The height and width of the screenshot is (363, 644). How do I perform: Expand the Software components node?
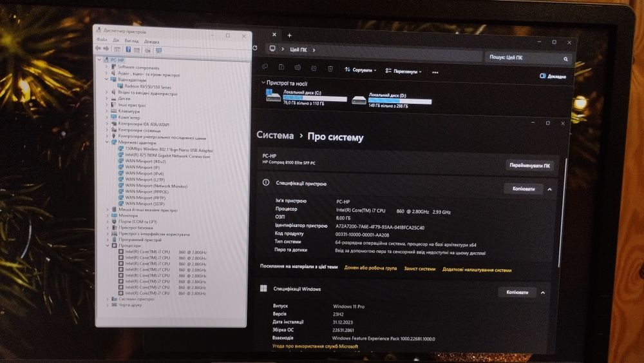tap(106, 66)
